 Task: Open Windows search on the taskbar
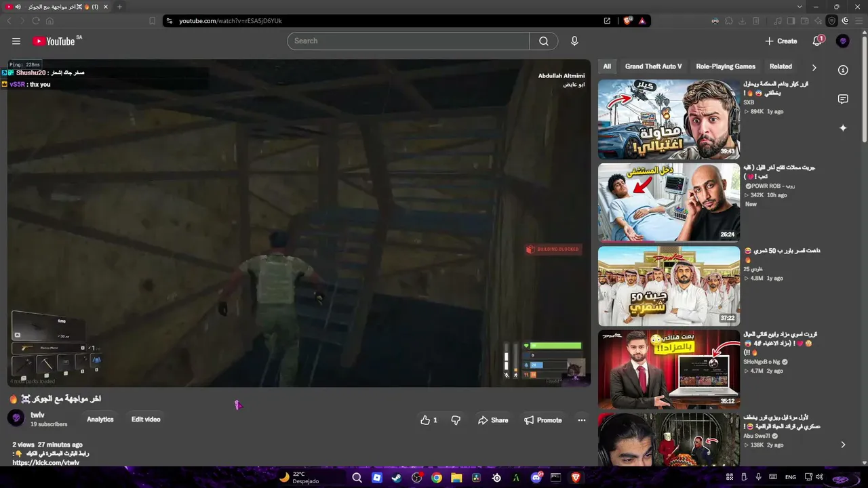(357, 478)
